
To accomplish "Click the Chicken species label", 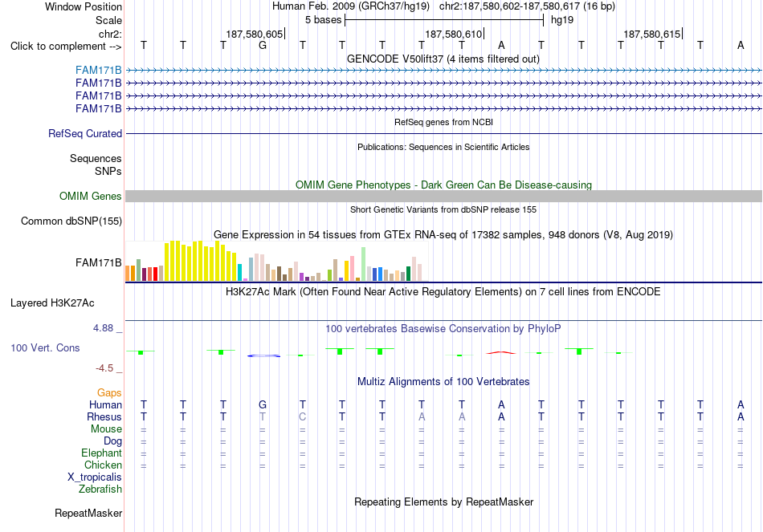I will (x=103, y=465).
